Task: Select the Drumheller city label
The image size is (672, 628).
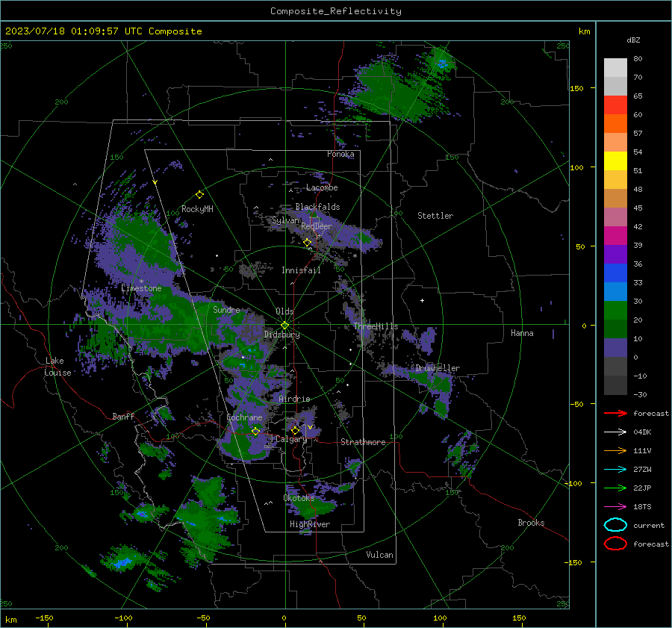Action: 438,368
